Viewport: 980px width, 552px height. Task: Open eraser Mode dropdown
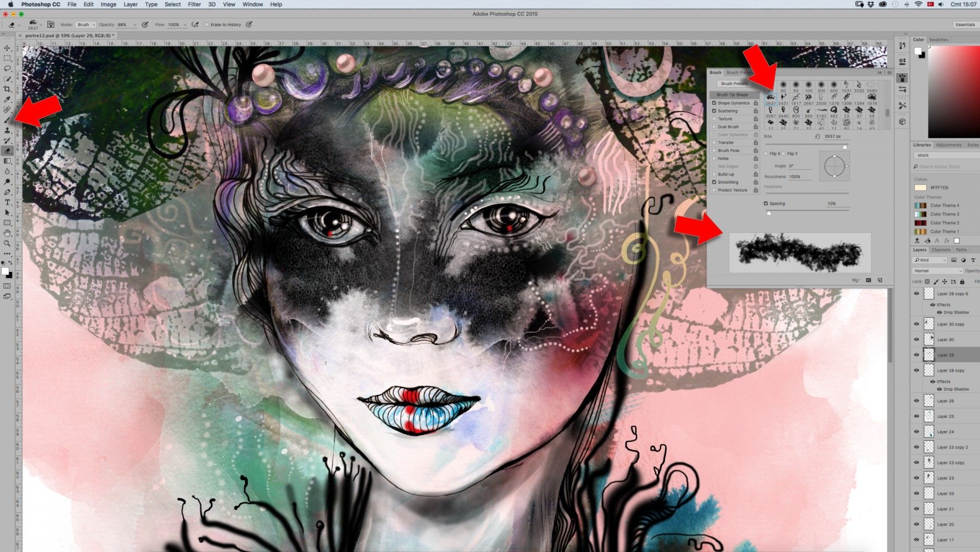coord(86,25)
